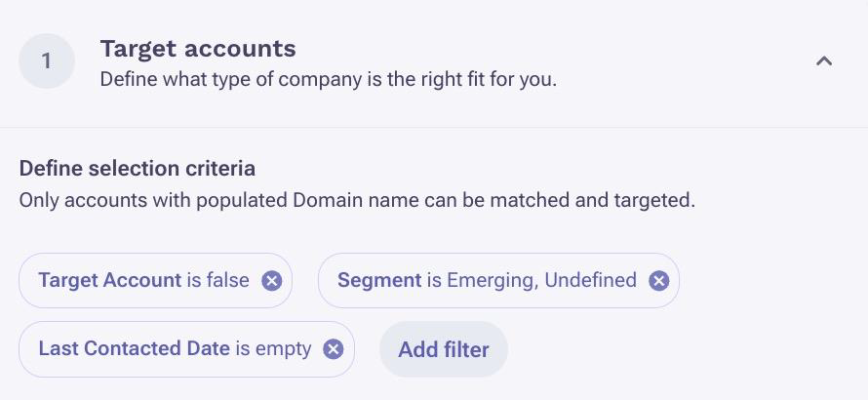Click the populated Domain name notice text
868x400 pixels.
(357, 200)
